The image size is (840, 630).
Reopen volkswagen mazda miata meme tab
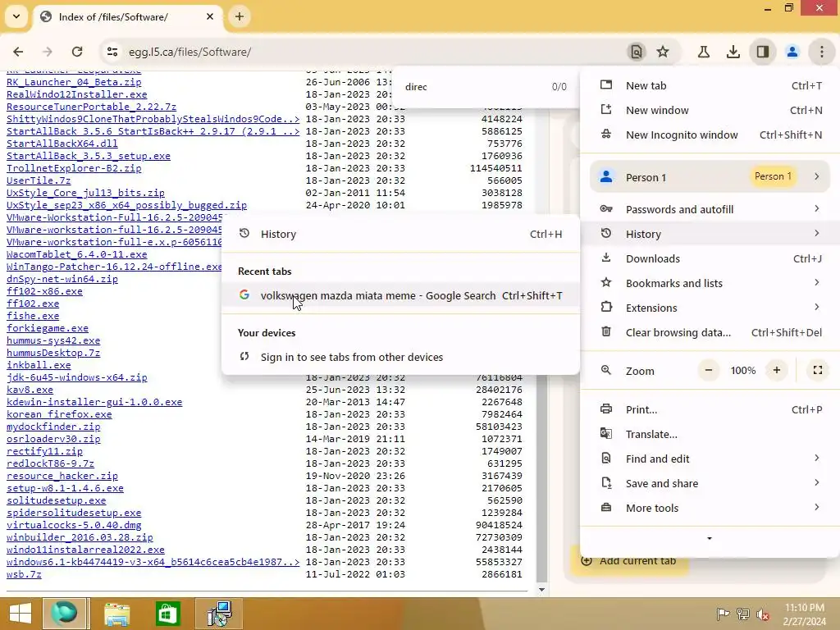point(400,295)
